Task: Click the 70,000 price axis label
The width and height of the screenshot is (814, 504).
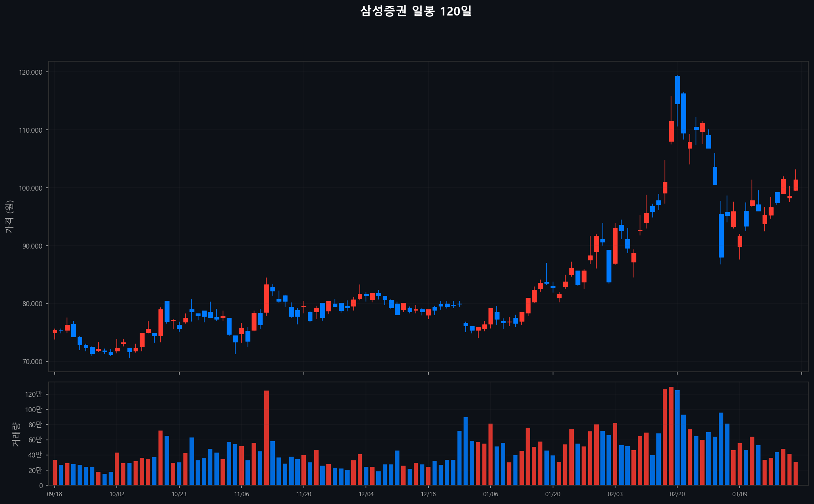Action: tap(32, 362)
